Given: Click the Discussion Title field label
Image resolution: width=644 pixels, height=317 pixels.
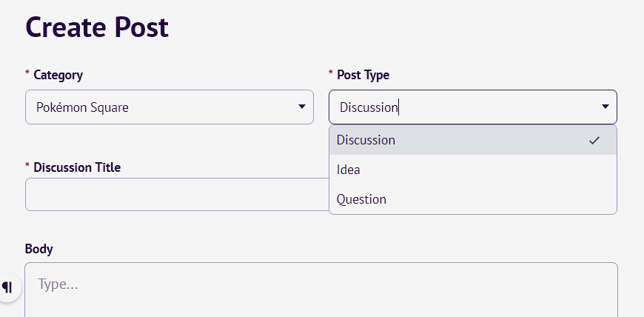Looking at the screenshot, I should pyautogui.click(x=77, y=167).
